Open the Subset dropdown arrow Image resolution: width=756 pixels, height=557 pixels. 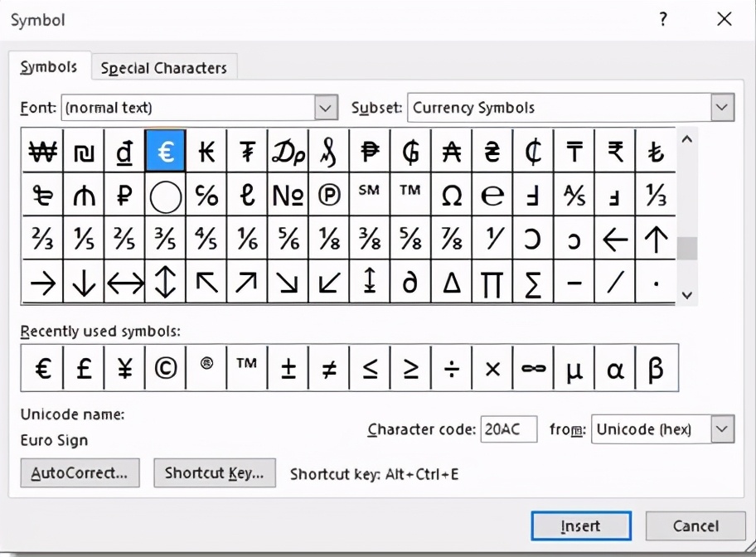(x=722, y=107)
